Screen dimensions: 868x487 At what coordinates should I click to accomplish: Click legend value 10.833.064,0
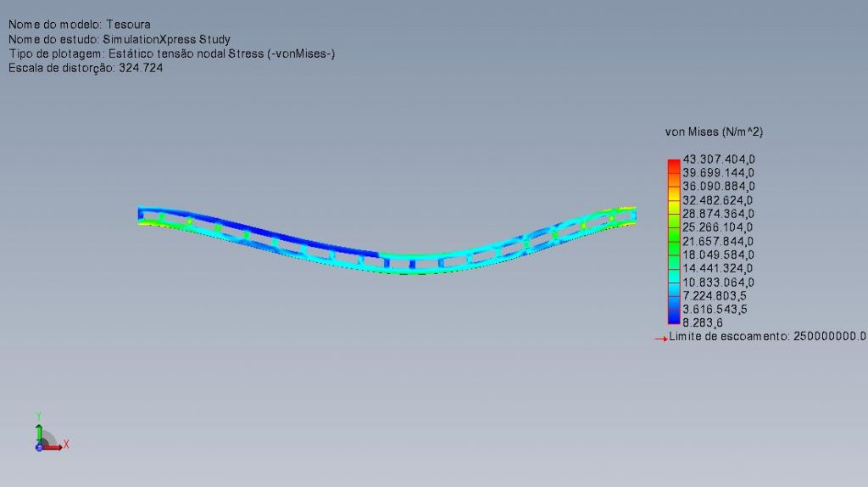pos(719,283)
